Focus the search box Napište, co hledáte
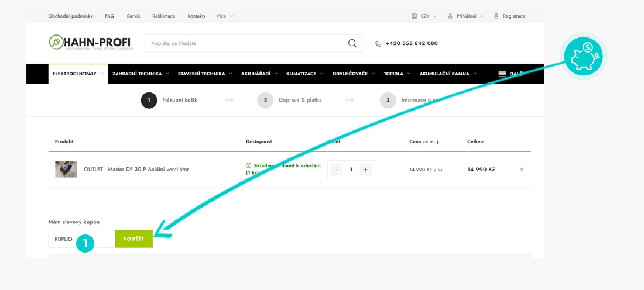This screenshot has width=644, height=290. click(254, 43)
